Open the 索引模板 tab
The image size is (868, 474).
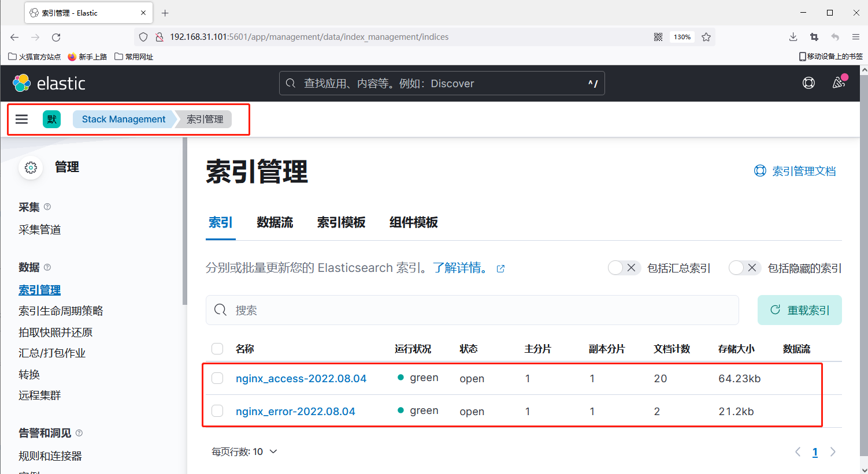coord(341,222)
